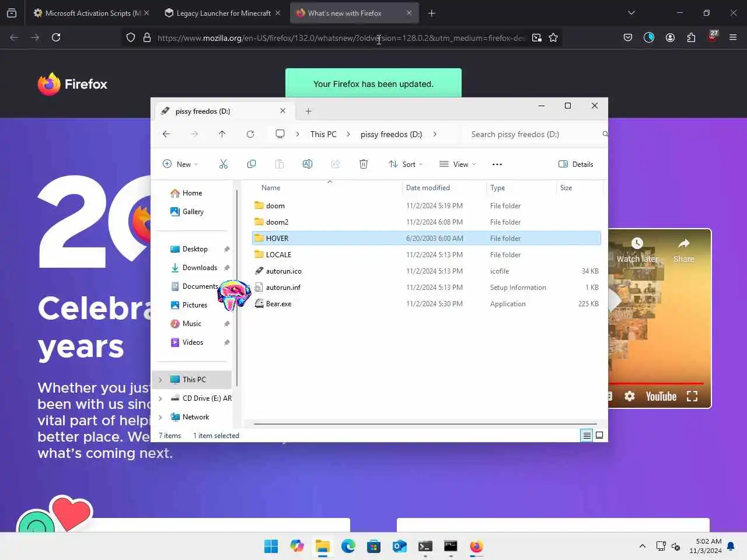Click Delete trash icon in Explorer toolbar
Screen dimensions: 747x560
click(x=364, y=164)
